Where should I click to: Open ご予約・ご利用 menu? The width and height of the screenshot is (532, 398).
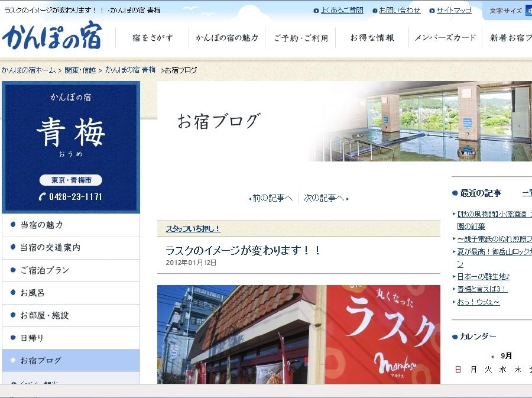click(x=301, y=38)
